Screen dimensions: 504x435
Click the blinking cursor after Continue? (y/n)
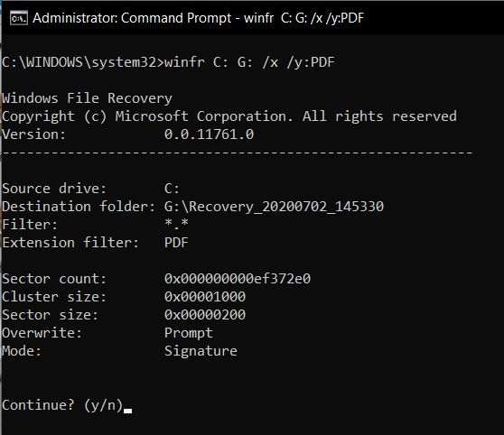128,411
